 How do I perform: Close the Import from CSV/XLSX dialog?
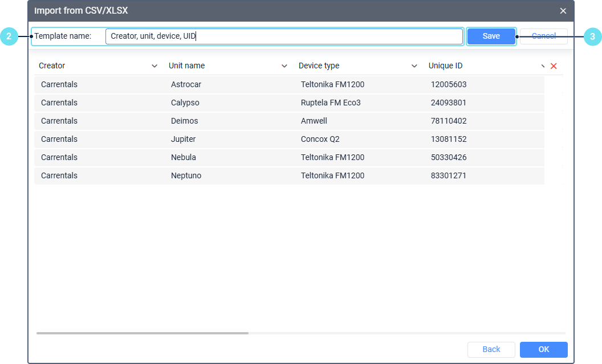563,11
